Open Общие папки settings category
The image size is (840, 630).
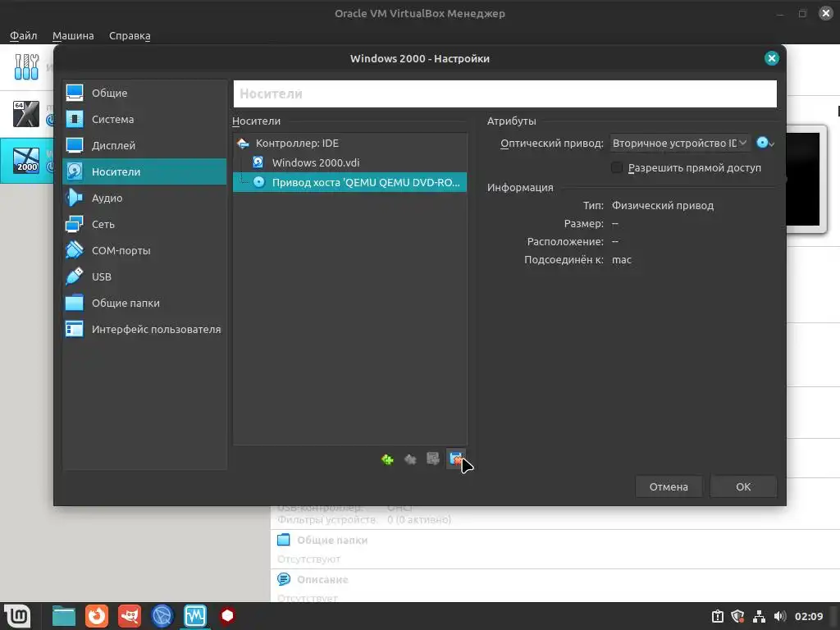click(x=144, y=303)
